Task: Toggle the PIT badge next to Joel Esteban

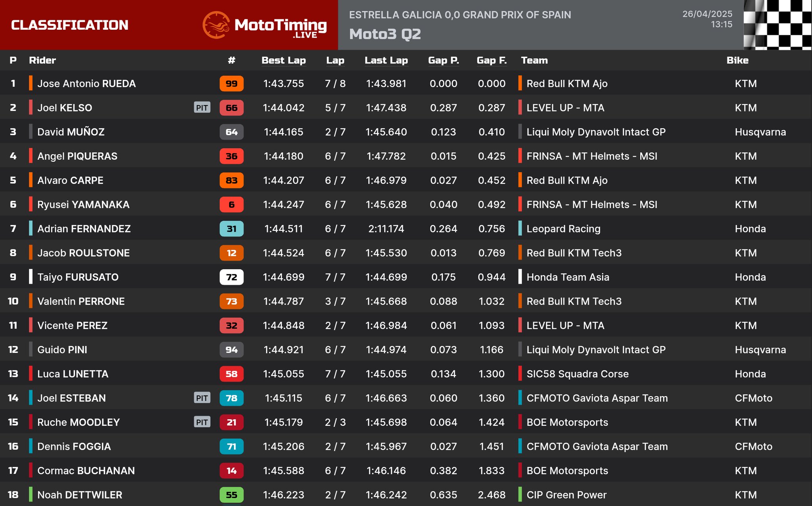Action: click(x=202, y=398)
